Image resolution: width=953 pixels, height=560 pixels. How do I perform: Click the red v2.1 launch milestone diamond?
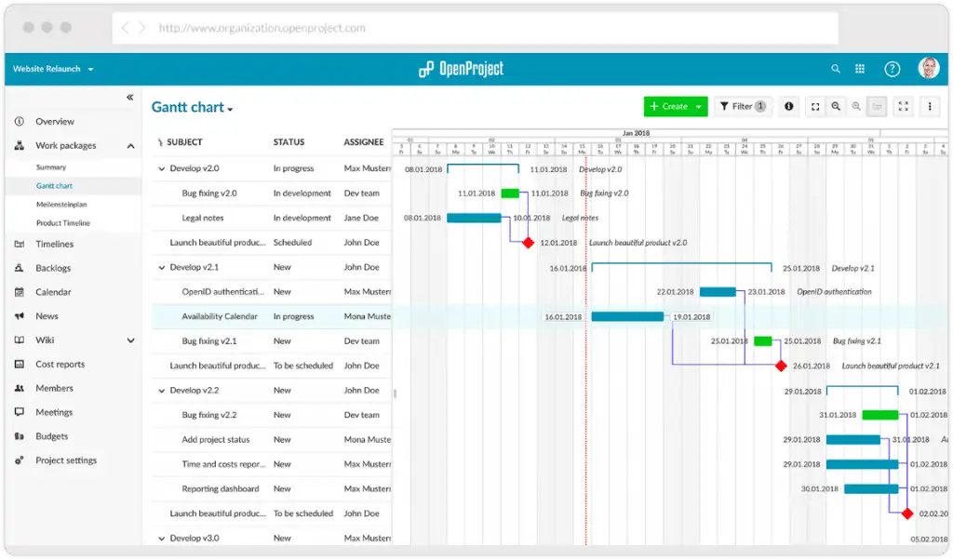[x=781, y=366]
